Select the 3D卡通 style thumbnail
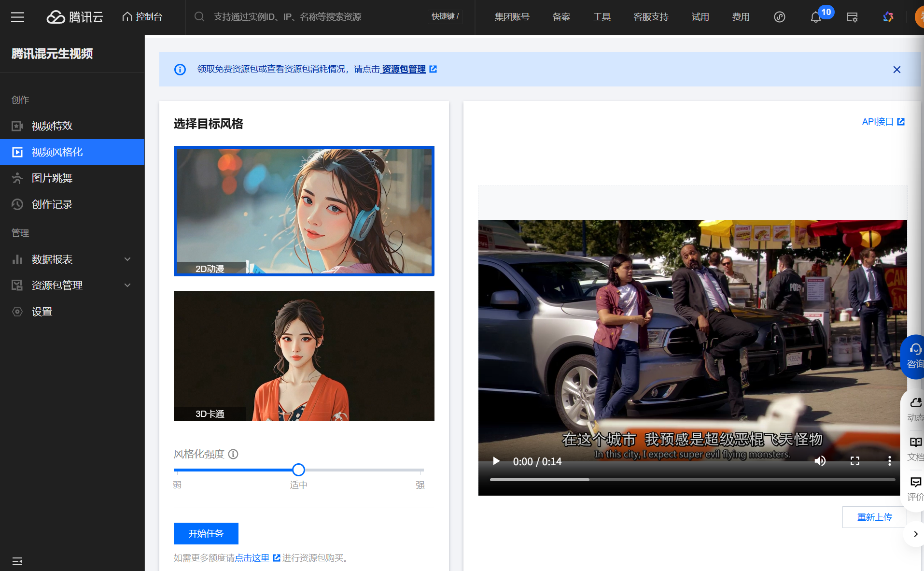Viewport: 924px width, 571px height. (x=304, y=356)
